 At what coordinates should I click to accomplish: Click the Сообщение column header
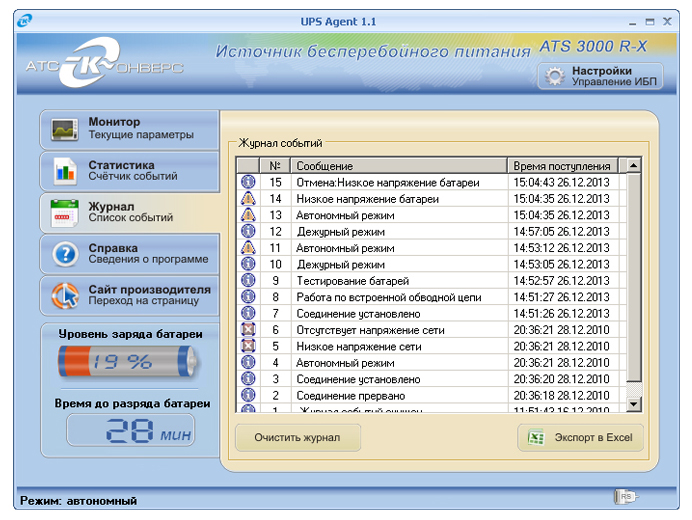399,166
